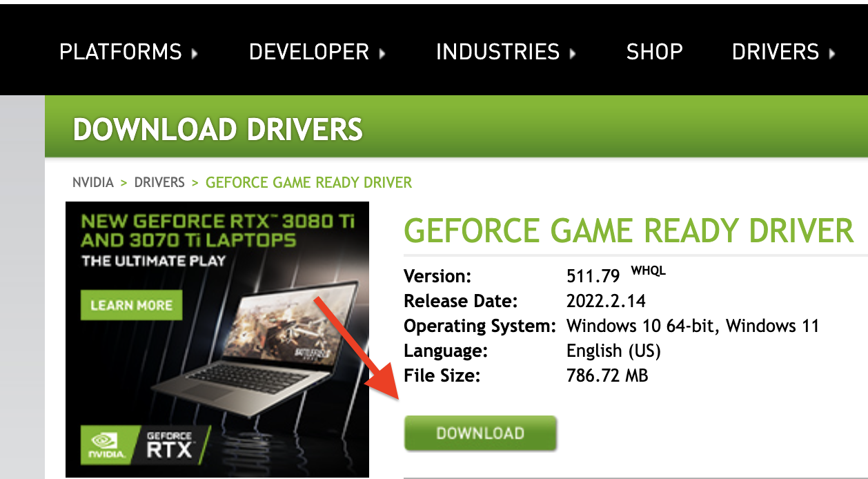The image size is (868, 479).
Task: Click the WHQL superscript label
Action: [x=649, y=271]
